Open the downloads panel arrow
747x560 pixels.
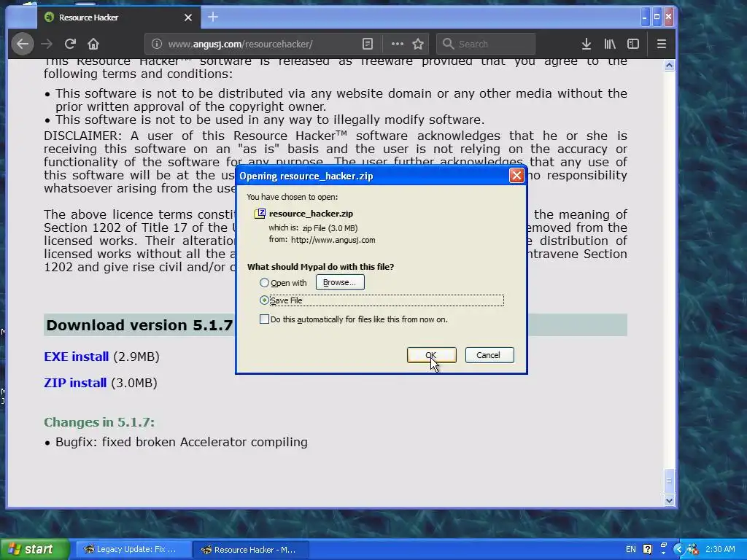point(587,44)
